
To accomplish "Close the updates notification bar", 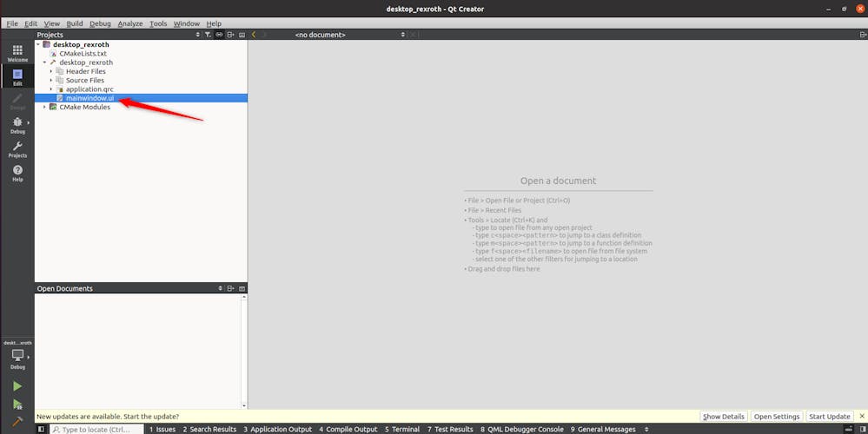I will [862, 416].
